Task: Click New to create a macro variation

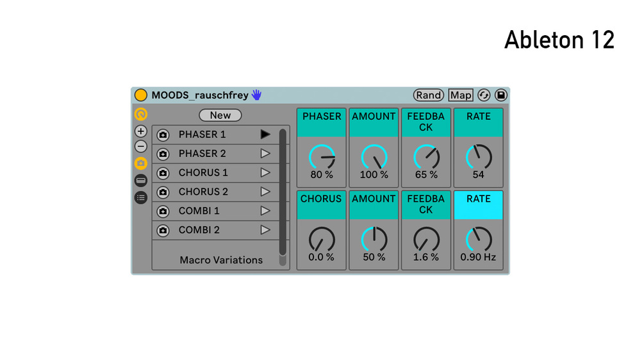Action: point(220,115)
